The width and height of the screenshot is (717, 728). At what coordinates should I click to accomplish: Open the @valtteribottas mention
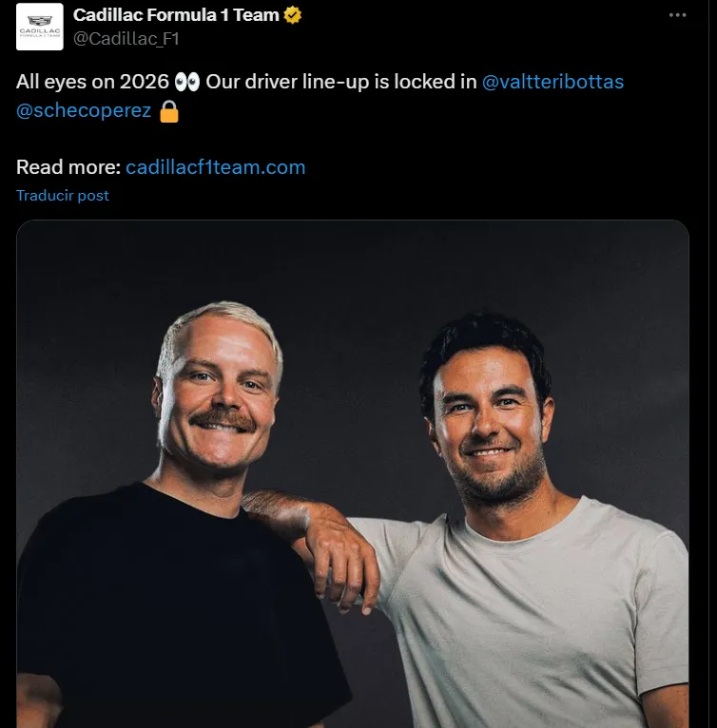point(552,82)
